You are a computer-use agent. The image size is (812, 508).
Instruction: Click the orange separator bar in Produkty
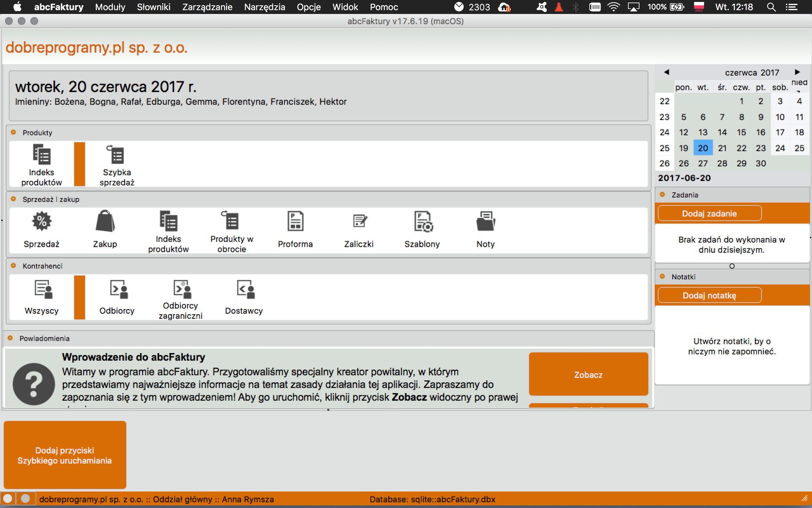pyautogui.click(x=80, y=164)
